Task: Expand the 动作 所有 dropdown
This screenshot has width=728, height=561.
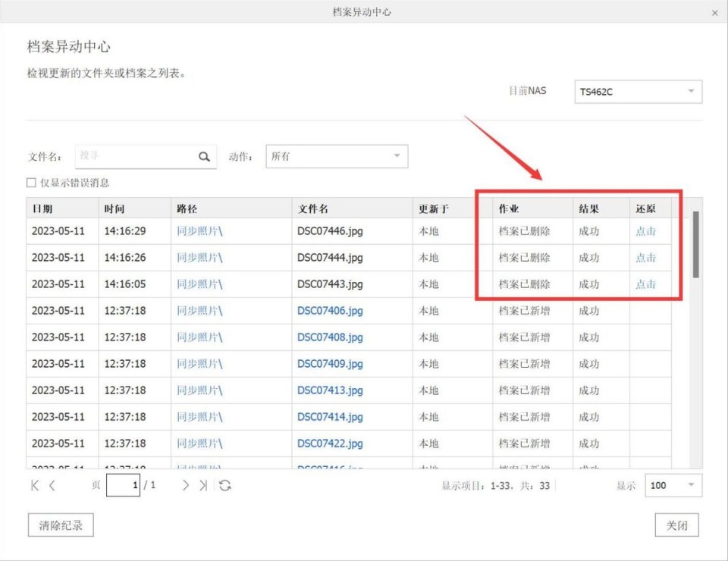Action: 337,156
